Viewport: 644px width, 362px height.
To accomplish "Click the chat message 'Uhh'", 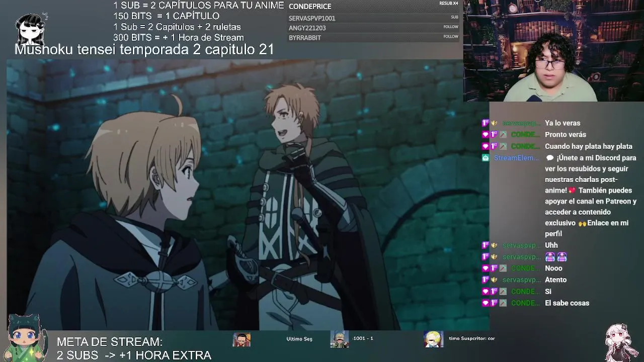I will pos(551,245).
